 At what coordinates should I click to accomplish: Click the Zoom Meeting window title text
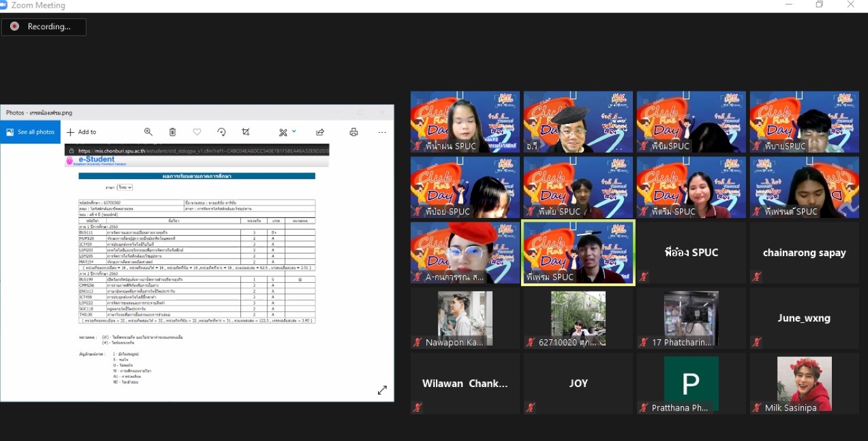pyautogui.click(x=38, y=5)
